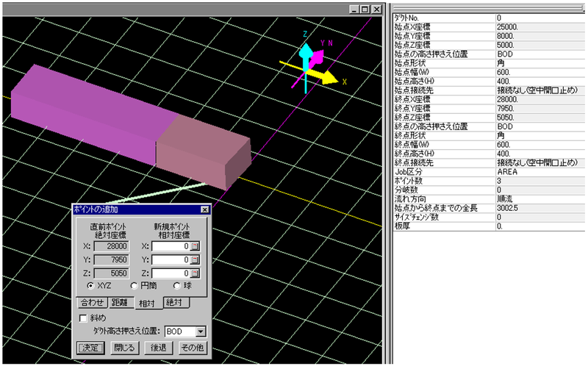Enable the 斜め checkbox
Screen dimensions: 588x366
82,317
